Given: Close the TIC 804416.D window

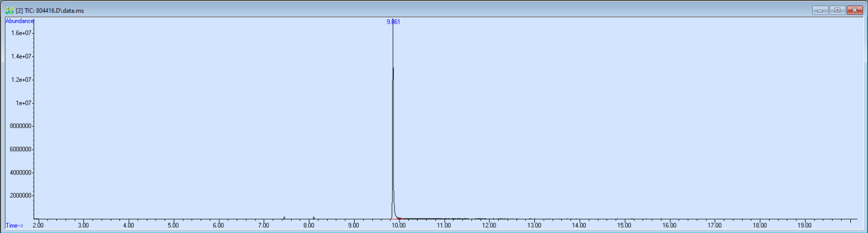Looking at the screenshot, I should click(855, 10).
